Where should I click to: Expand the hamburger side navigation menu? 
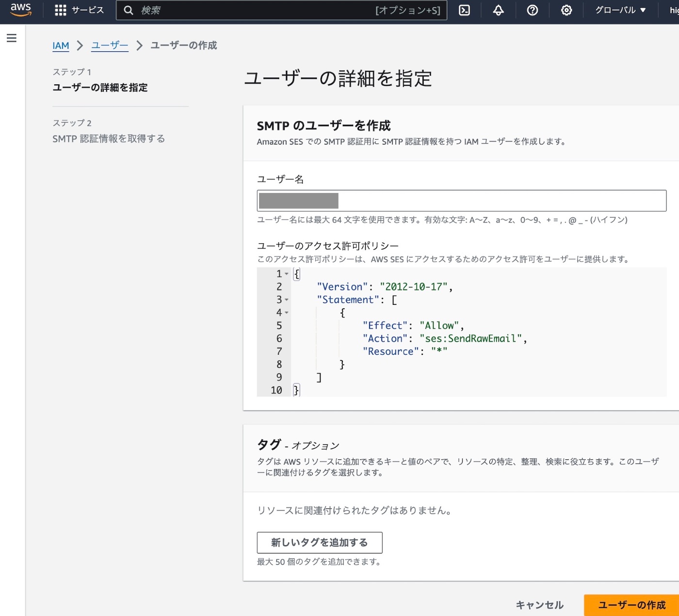(12, 38)
